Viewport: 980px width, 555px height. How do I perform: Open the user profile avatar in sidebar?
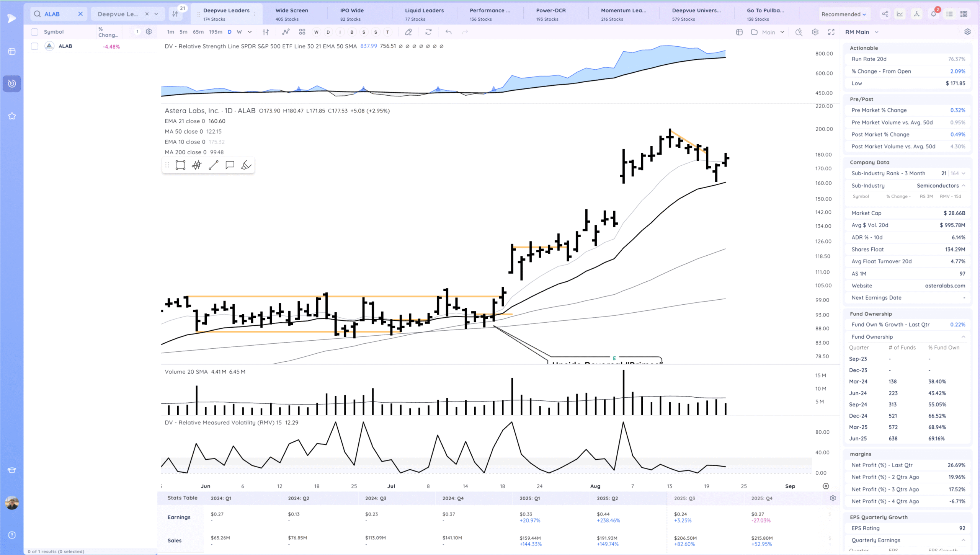pyautogui.click(x=12, y=503)
